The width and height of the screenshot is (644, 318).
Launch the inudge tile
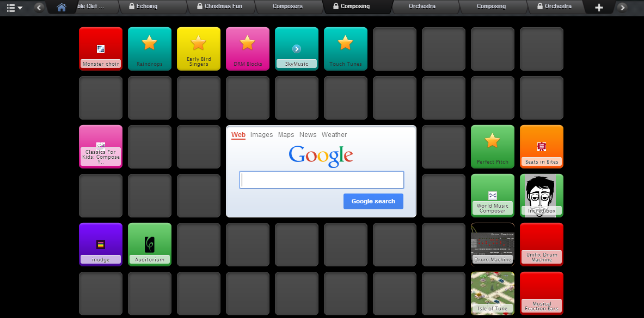(101, 245)
